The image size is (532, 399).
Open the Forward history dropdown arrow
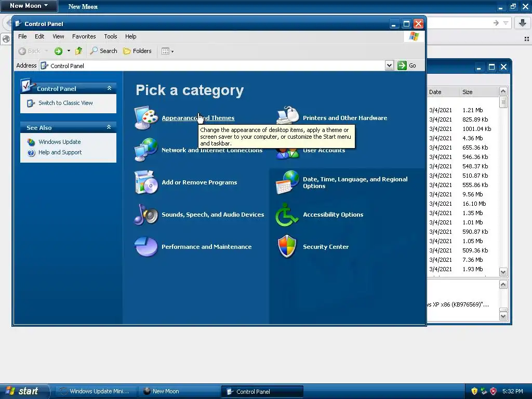coord(69,51)
